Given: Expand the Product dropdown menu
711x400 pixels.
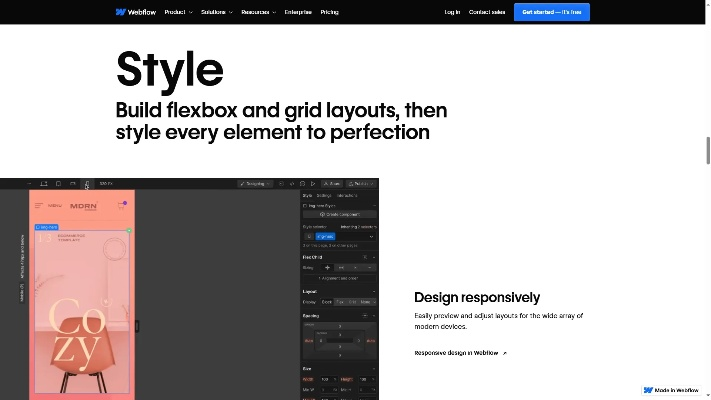Looking at the screenshot, I should 178,12.
